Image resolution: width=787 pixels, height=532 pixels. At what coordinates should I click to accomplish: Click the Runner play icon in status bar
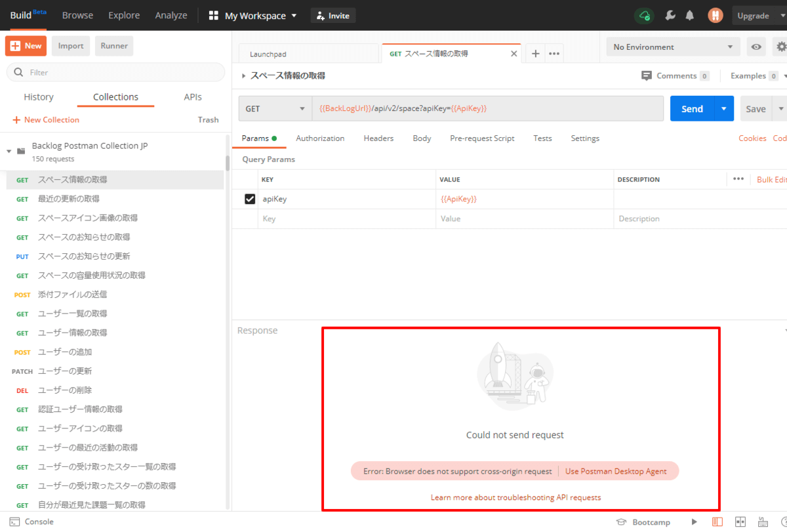pyautogui.click(x=695, y=522)
